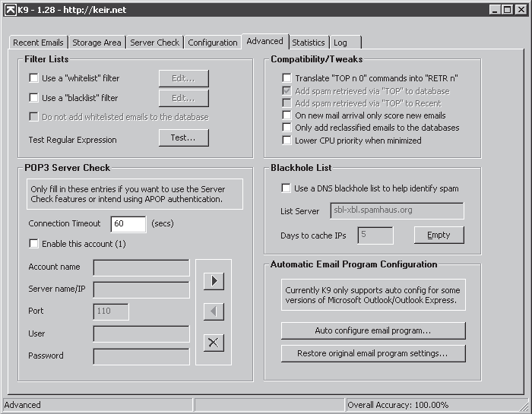Check Use a DNS blackhole list option
Viewport: 532px width, 414px height.
pyautogui.click(x=286, y=188)
